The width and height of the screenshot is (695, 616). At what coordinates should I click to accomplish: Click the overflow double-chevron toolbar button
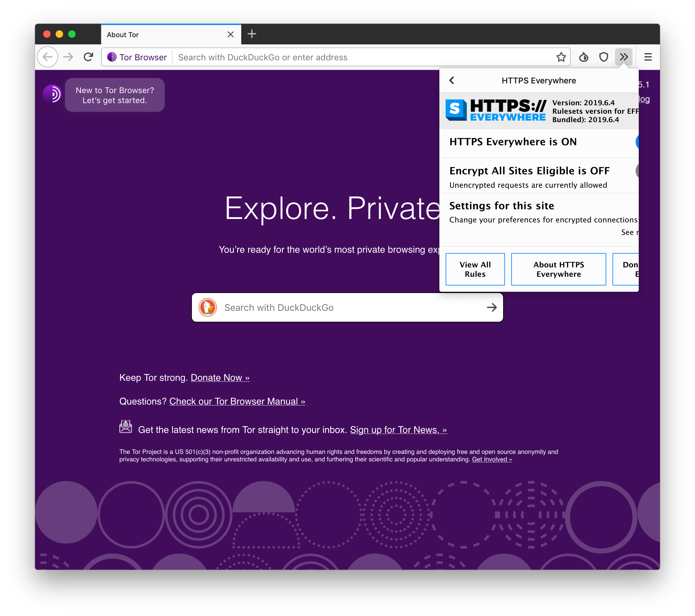pyautogui.click(x=624, y=57)
